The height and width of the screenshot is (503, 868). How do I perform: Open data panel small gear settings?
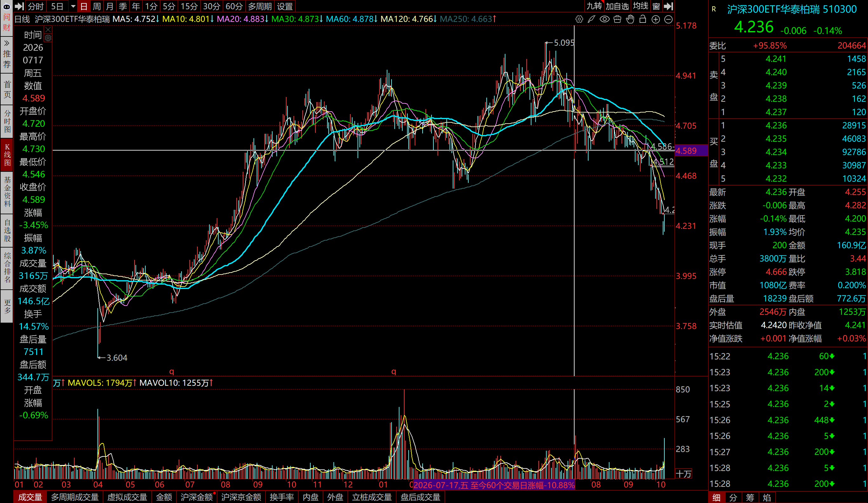(48, 38)
